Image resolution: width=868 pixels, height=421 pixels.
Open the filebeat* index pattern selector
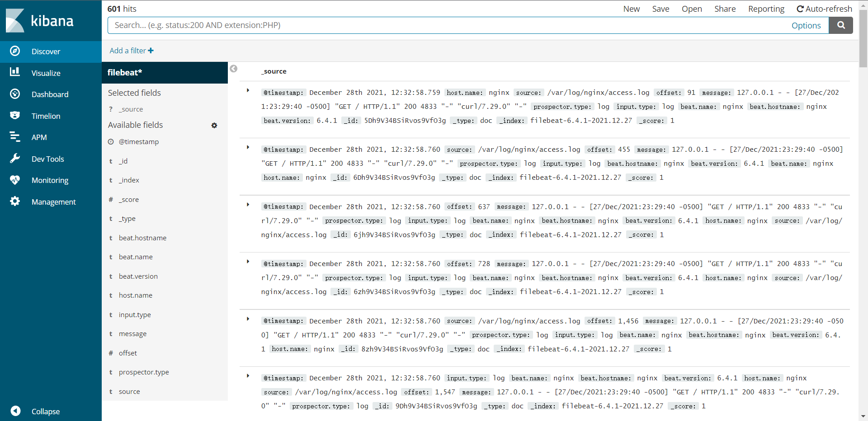pos(165,73)
